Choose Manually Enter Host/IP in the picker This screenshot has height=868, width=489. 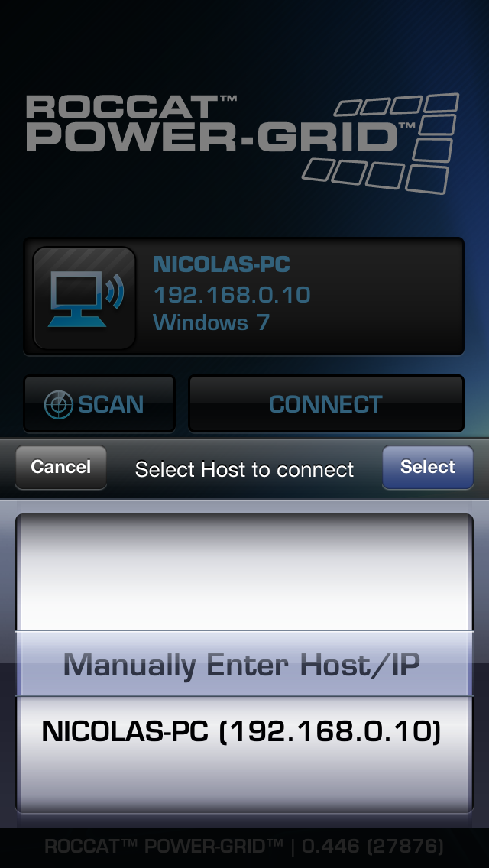click(x=241, y=664)
